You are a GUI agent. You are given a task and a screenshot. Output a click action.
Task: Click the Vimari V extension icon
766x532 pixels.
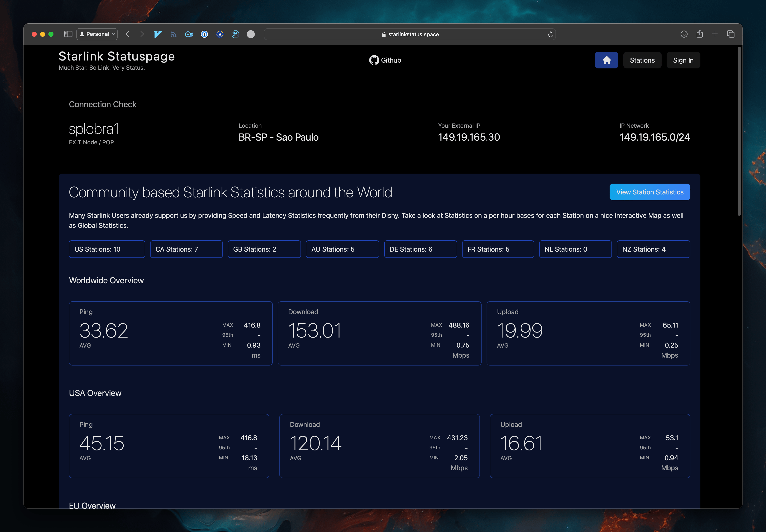(x=158, y=34)
